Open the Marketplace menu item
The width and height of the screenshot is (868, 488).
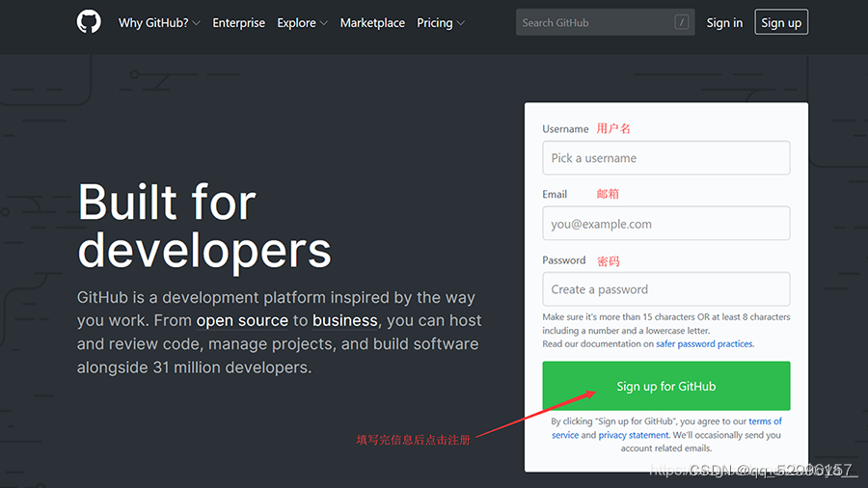click(372, 23)
